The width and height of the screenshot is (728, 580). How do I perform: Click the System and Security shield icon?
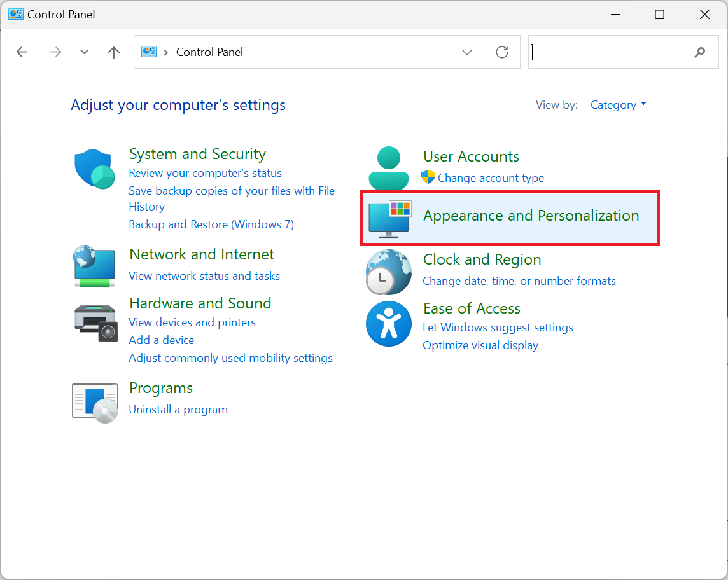tap(95, 169)
